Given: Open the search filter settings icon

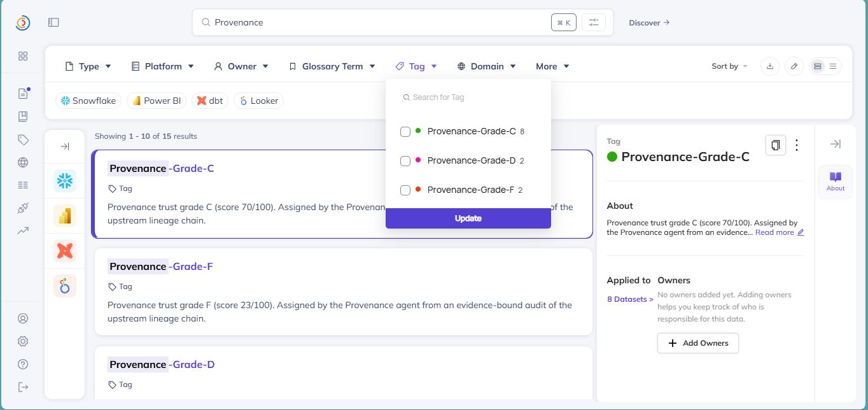Looking at the screenshot, I should (594, 22).
